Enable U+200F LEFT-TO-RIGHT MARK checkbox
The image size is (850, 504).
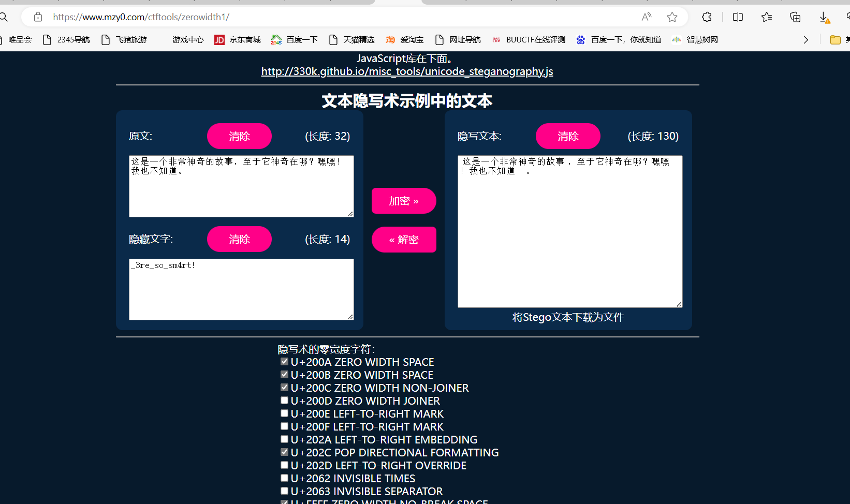click(284, 426)
